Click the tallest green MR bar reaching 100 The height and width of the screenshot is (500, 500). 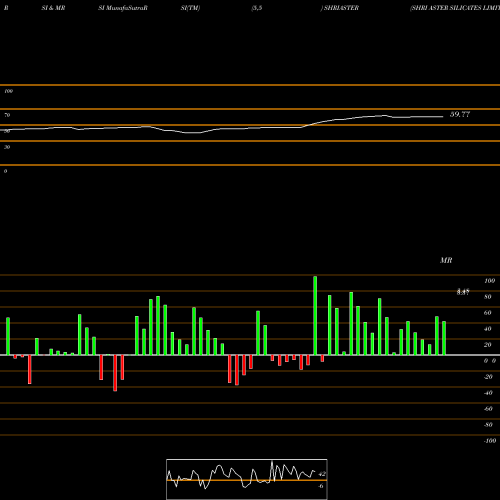click(x=315, y=315)
